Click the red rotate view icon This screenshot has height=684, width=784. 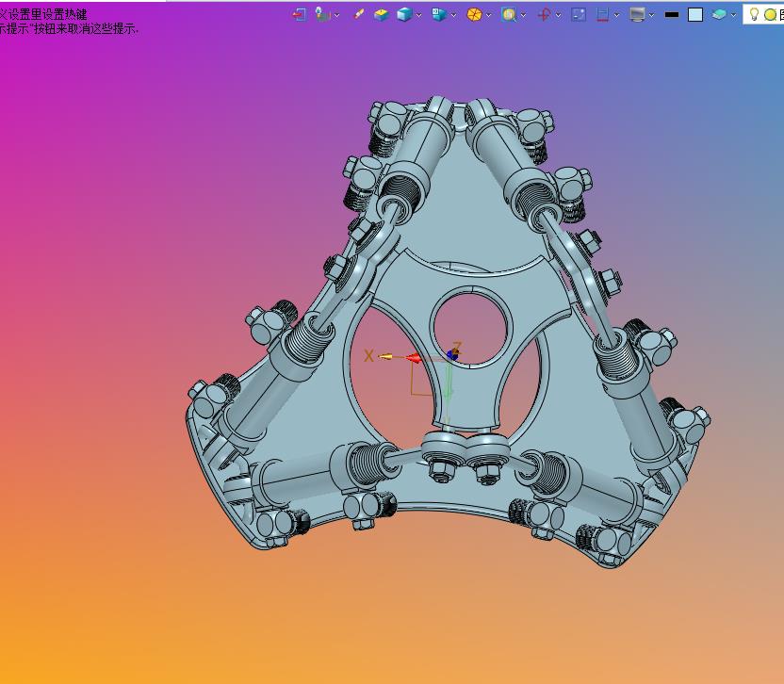(x=544, y=14)
